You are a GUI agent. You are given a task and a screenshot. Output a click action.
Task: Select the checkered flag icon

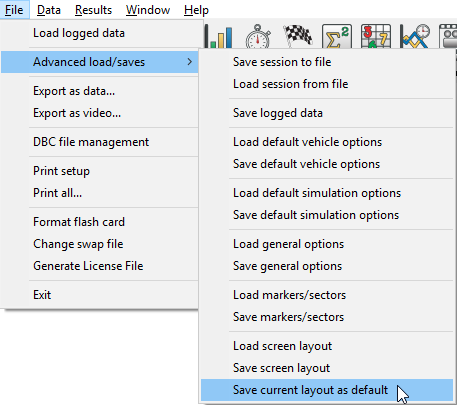pos(298,35)
